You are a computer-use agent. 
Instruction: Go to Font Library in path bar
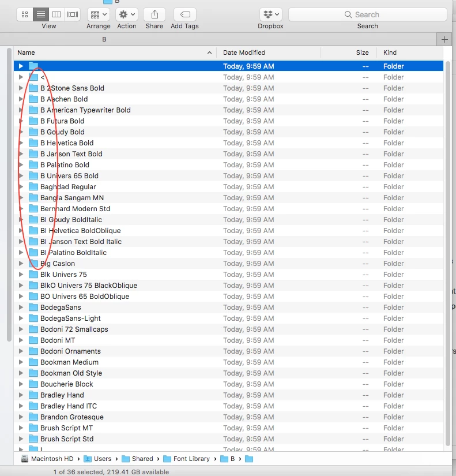point(187,459)
